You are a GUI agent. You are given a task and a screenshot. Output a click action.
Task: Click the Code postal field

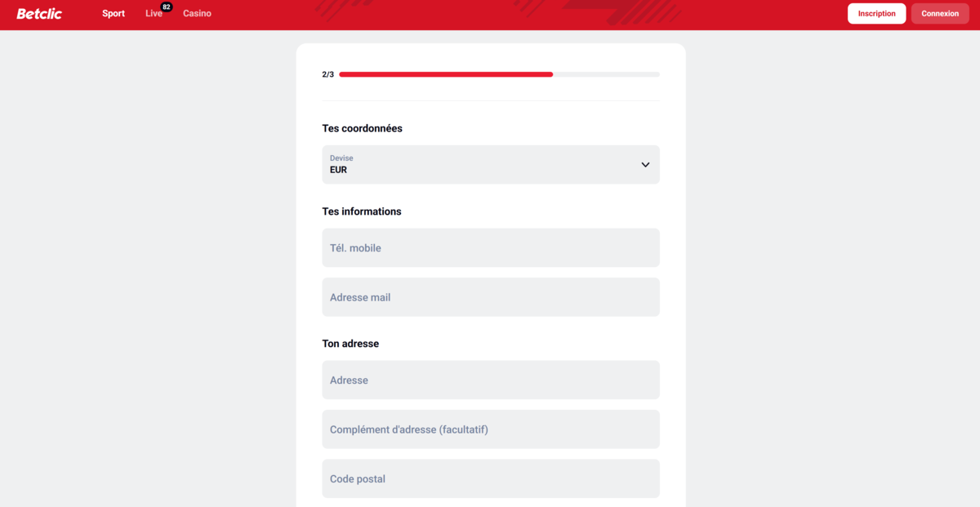[490, 479]
